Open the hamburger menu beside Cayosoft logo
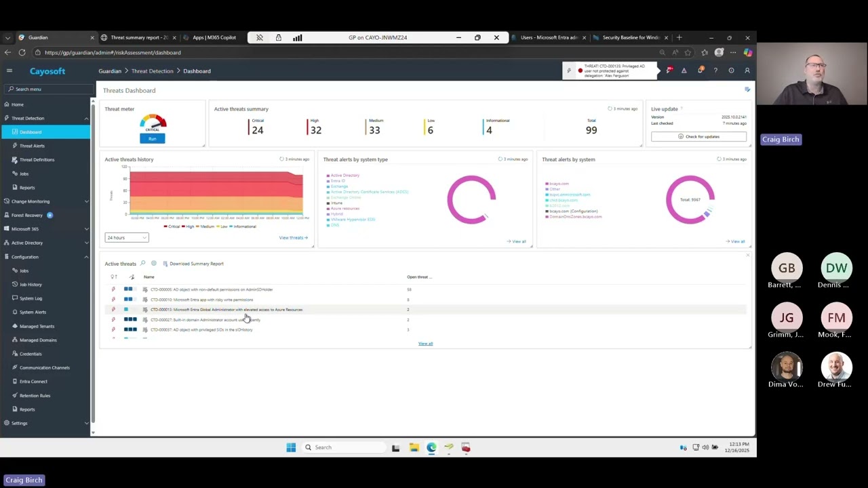The height and width of the screenshot is (488, 868). pyautogui.click(x=9, y=70)
